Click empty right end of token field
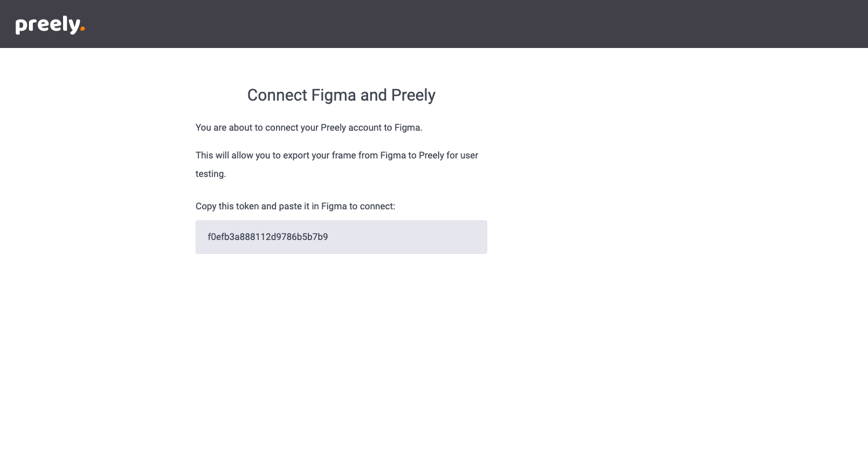 440,237
